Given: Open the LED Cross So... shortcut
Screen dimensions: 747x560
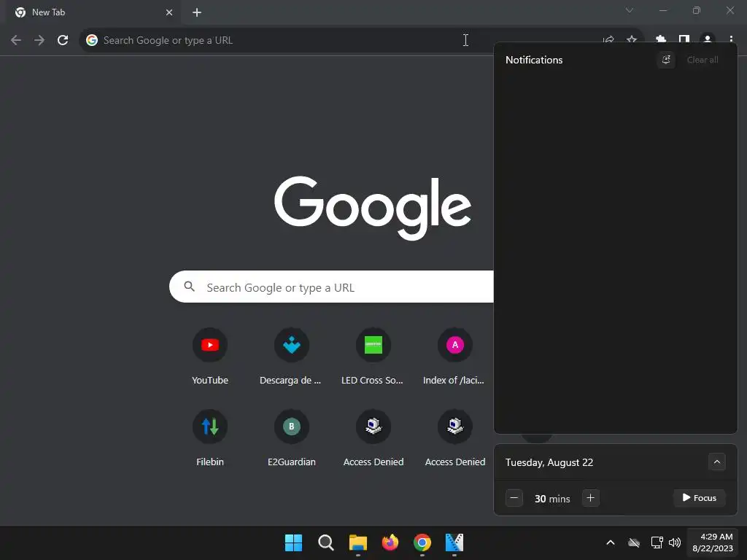Looking at the screenshot, I should pyautogui.click(x=373, y=357).
